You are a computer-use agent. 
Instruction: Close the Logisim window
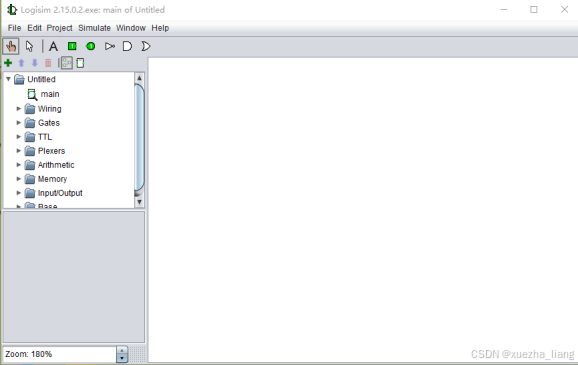coord(564,10)
